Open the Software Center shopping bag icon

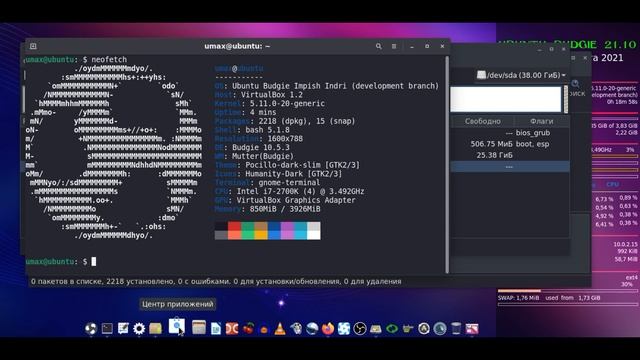176,327
